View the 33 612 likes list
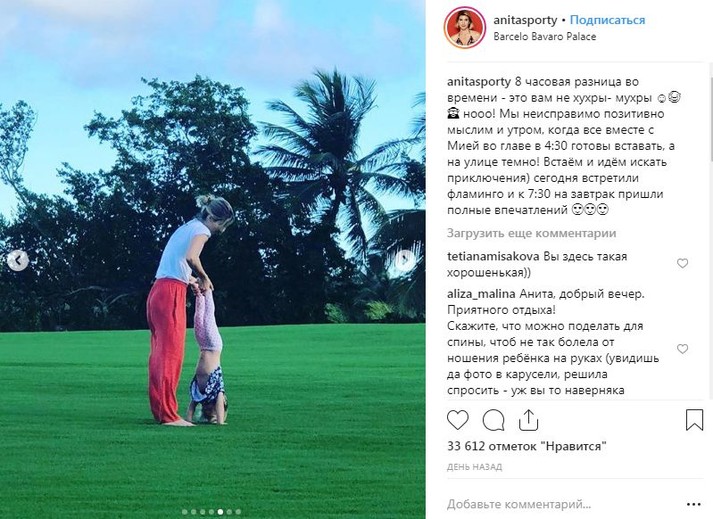Viewport: 713px width, 519px height. coord(527,446)
